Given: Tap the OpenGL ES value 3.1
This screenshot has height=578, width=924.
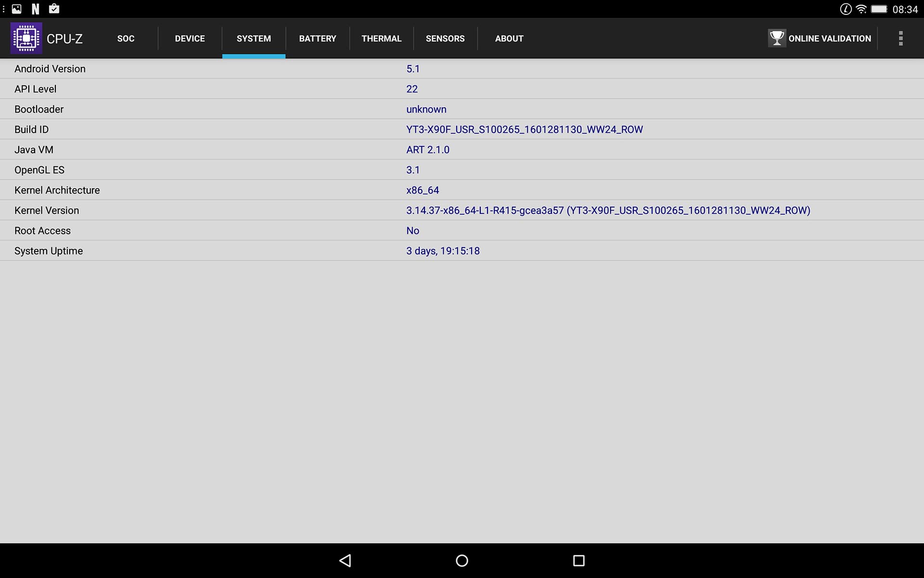Looking at the screenshot, I should (413, 170).
